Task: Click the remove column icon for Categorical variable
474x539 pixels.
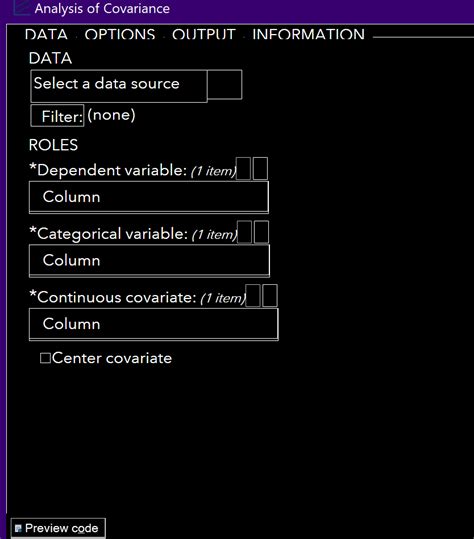Action: pyautogui.click(x=262, y=232)
